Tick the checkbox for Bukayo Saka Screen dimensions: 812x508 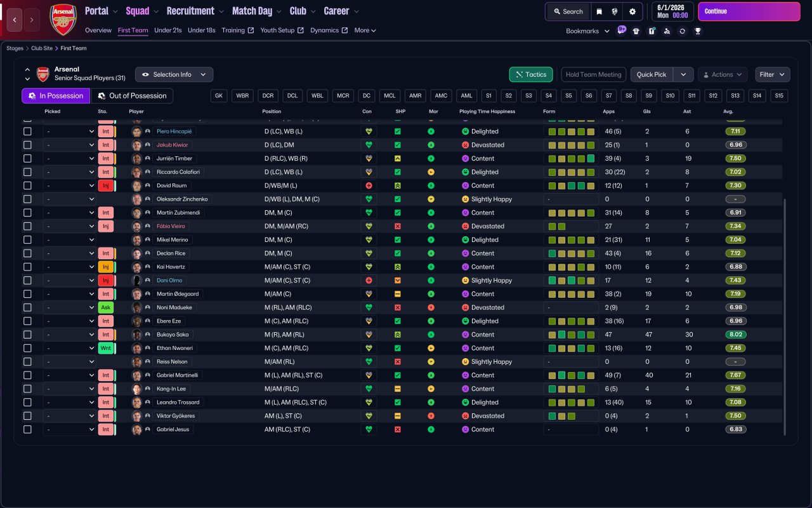(27, 335)
